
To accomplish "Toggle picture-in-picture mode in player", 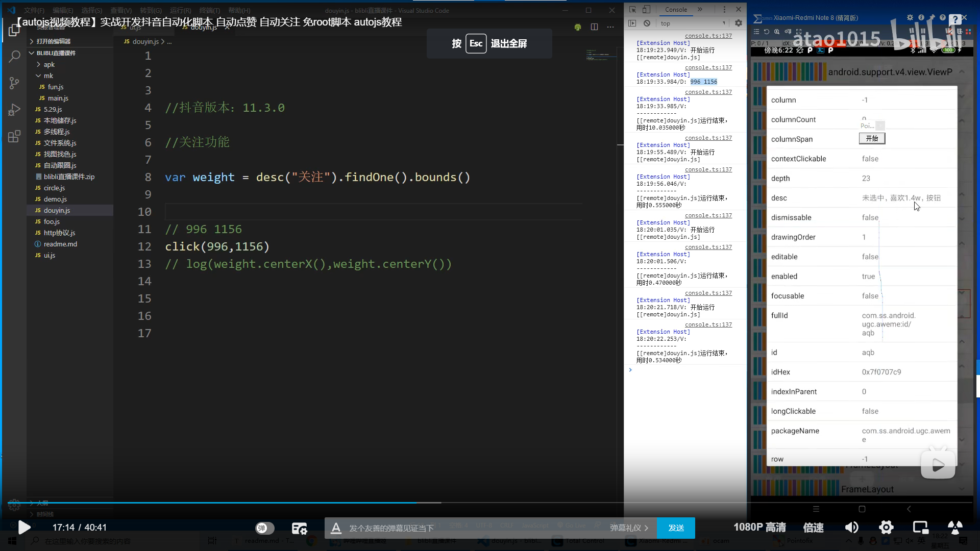I will pos(920,528).
